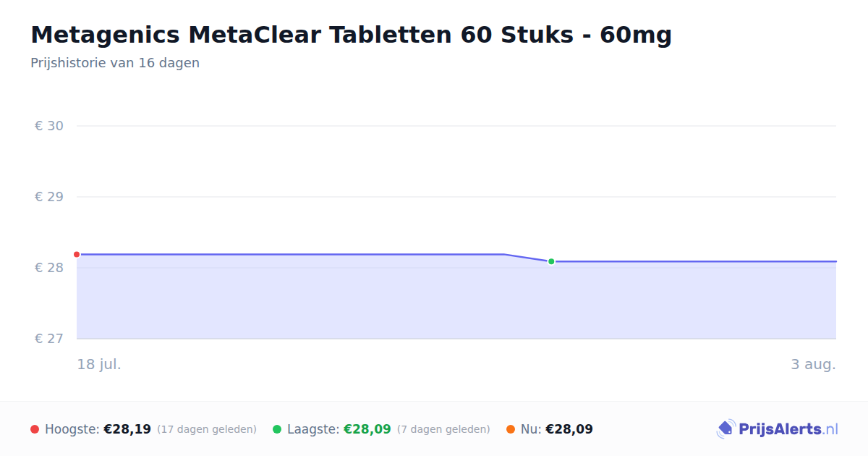Click the green lowest-price dot on the chart line
868x456 pixels.
point(551,261)
